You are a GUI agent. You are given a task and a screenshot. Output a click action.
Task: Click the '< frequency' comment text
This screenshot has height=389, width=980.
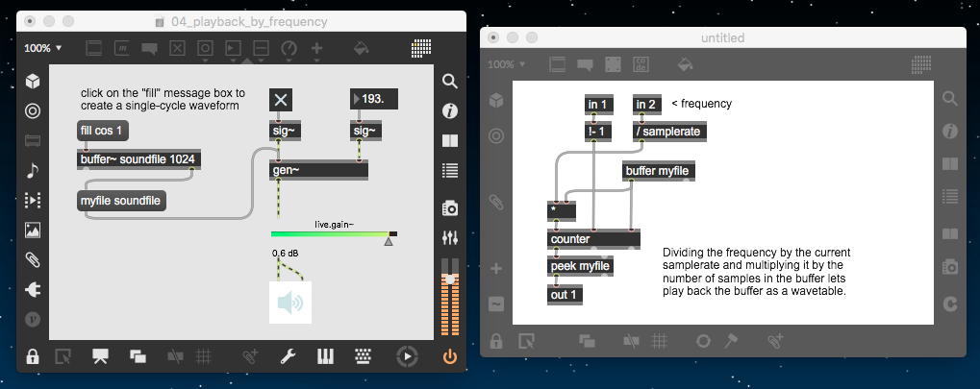(701, 104)
